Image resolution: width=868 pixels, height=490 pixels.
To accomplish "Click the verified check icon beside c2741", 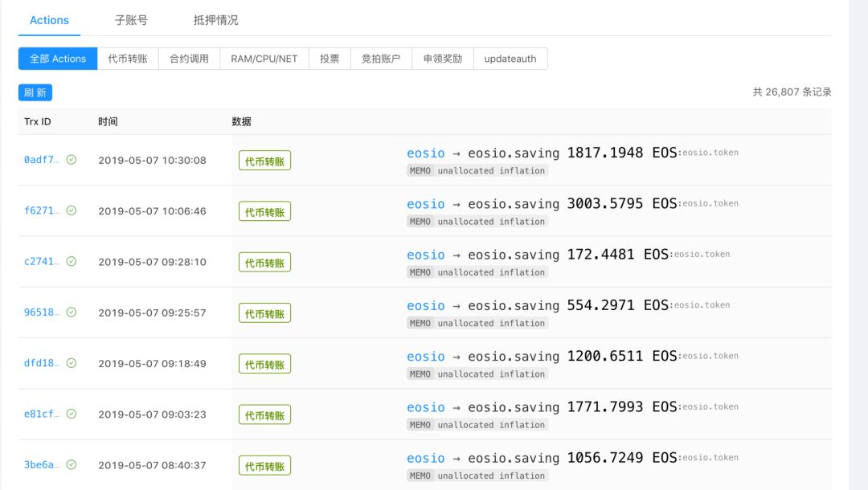I will point(72,262).
